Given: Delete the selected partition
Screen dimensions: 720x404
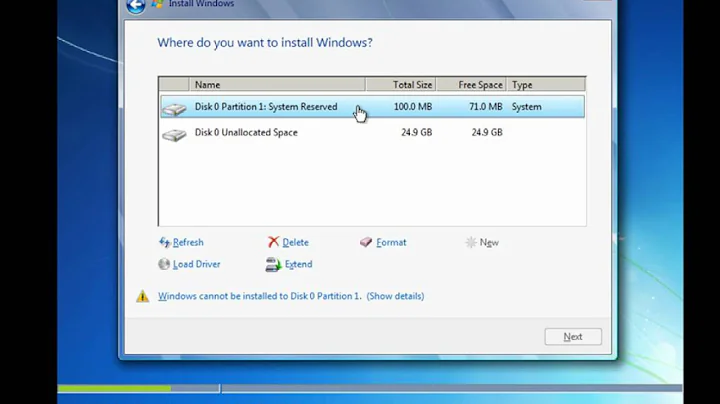Looking at the screenshot, I should 295,242.
